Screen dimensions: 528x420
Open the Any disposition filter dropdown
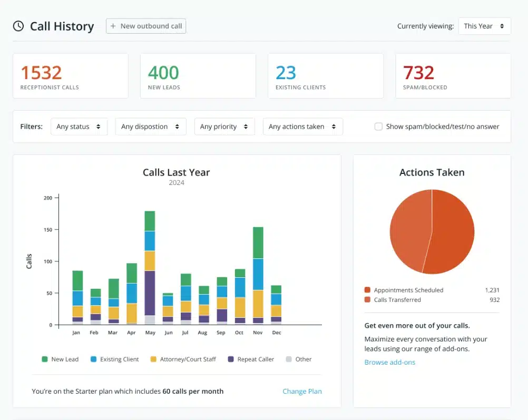[150, 126]
